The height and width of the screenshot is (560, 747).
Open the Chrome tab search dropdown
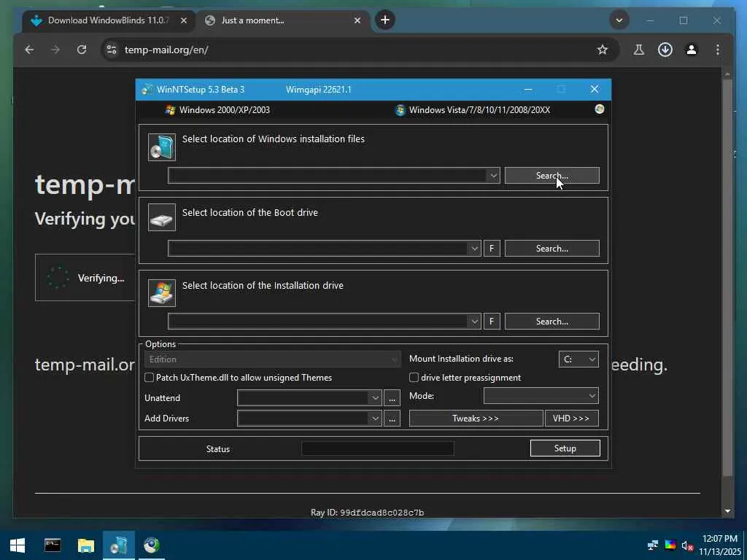[619, 20]
